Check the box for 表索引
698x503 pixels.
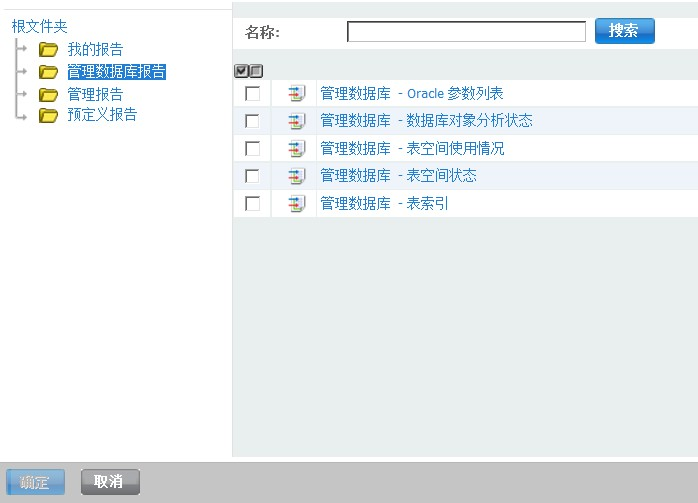tap(252, 204)
